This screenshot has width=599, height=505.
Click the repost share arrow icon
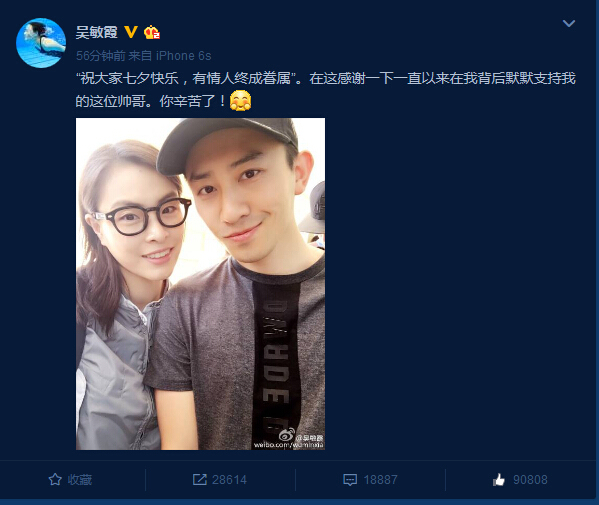200,479
